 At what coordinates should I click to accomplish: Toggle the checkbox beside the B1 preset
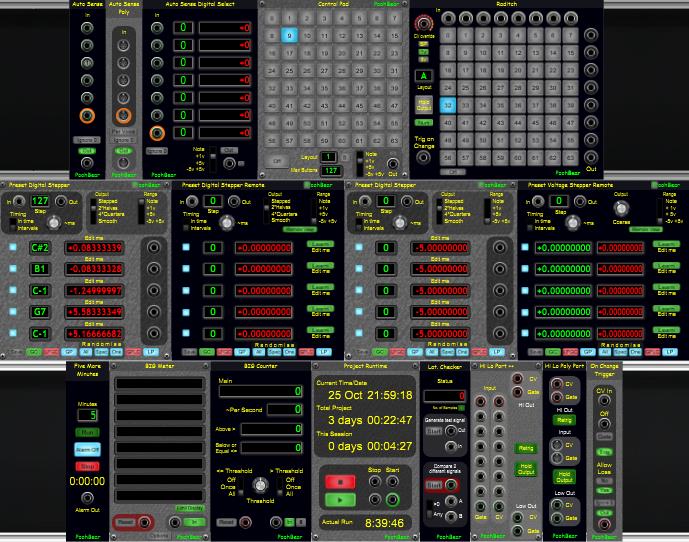point(13,269)
